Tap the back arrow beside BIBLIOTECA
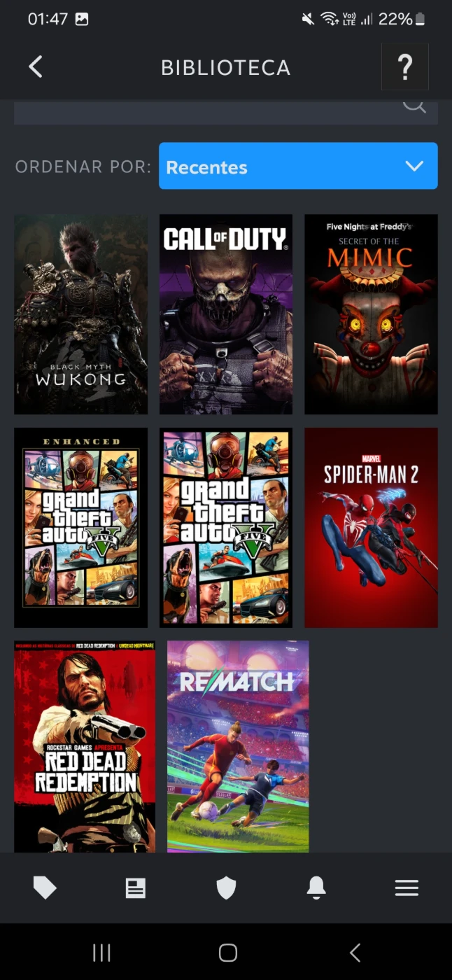452x980 pixels. (x=36, y=67)
